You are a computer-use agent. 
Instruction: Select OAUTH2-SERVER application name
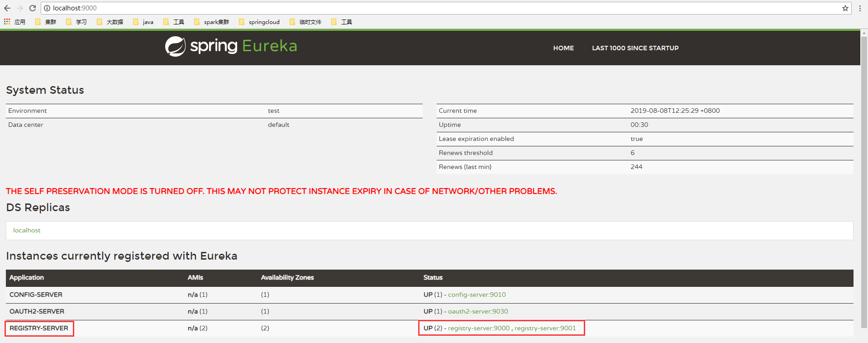[x=37, y=311]
